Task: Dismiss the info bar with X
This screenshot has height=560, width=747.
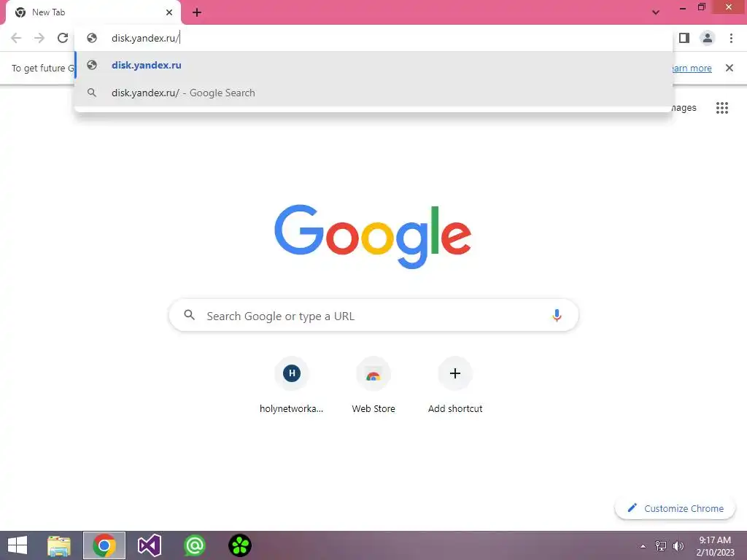Action: pyautogui.click(x=729, y=68)
